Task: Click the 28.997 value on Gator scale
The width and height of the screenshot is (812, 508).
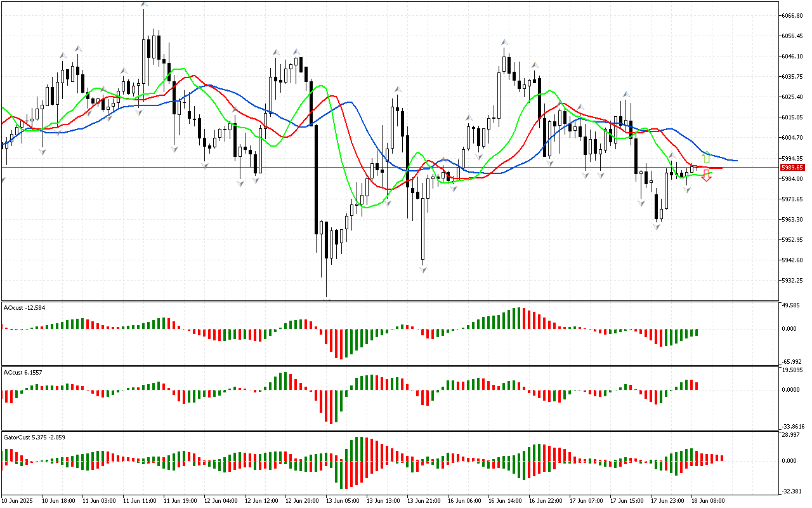Action: coord(790,434)
